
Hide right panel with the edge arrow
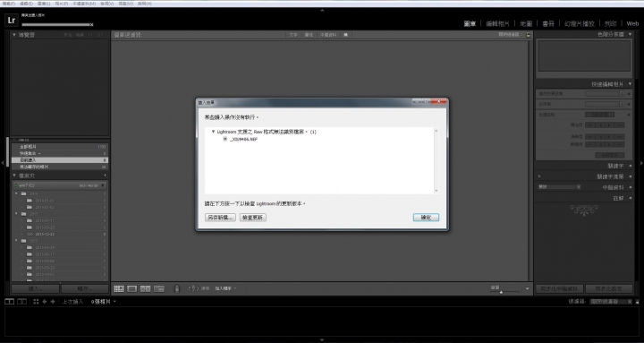click(641, 163)
